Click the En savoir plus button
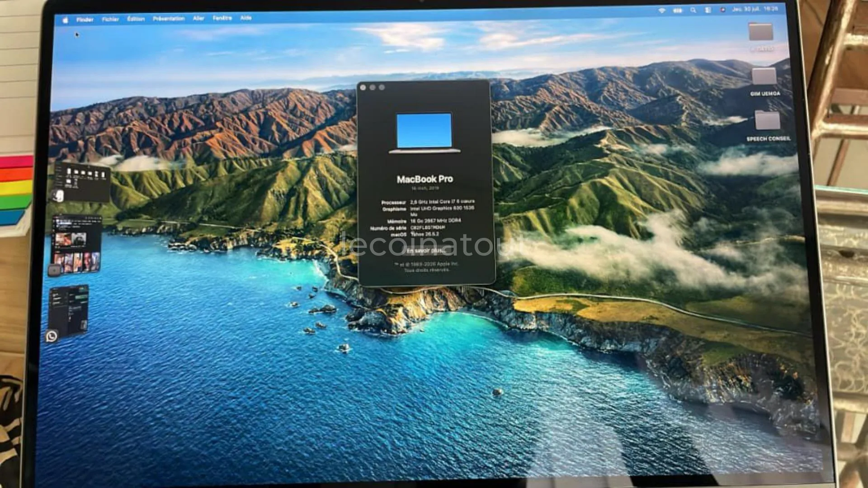Screen dimensions: 868x488 (x=425, y=250)
